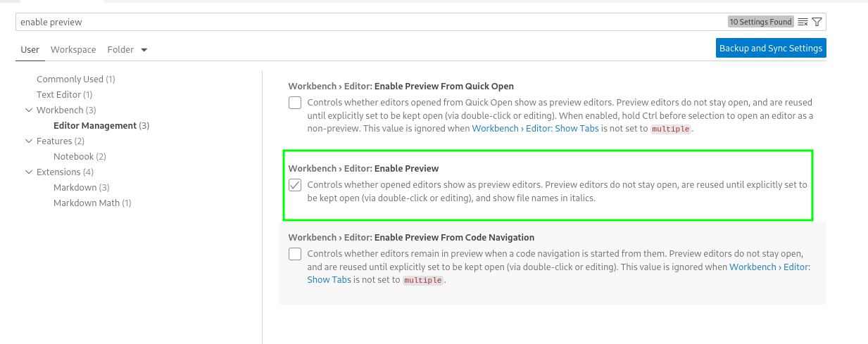
Task: Uncheck the Enable Preview checkbox
Action: pos(295,185)
